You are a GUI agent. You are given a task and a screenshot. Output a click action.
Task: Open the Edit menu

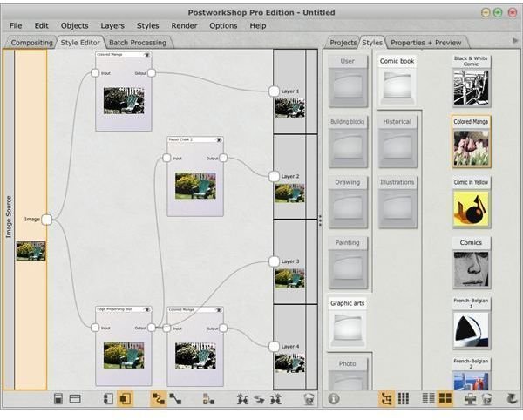coord(41,25)
